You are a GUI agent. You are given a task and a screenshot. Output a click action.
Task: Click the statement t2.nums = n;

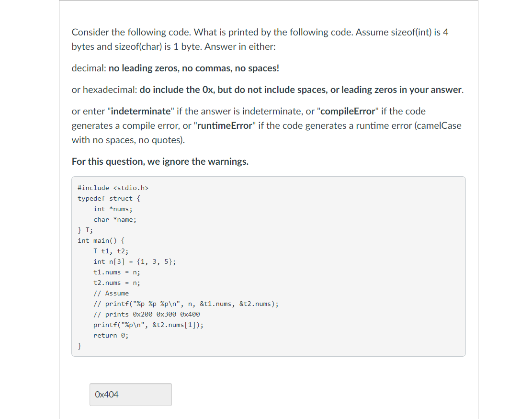(x=116, y=283)
